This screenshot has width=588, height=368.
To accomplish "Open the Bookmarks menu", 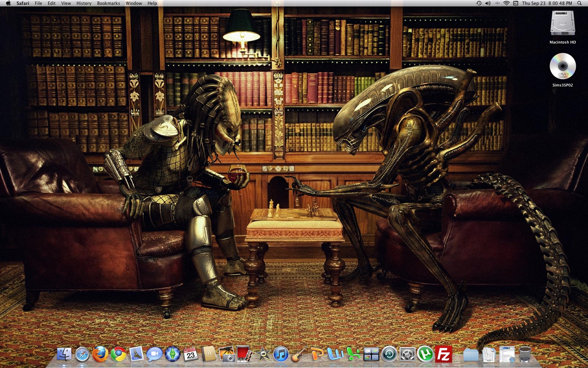I will (108, 3).
